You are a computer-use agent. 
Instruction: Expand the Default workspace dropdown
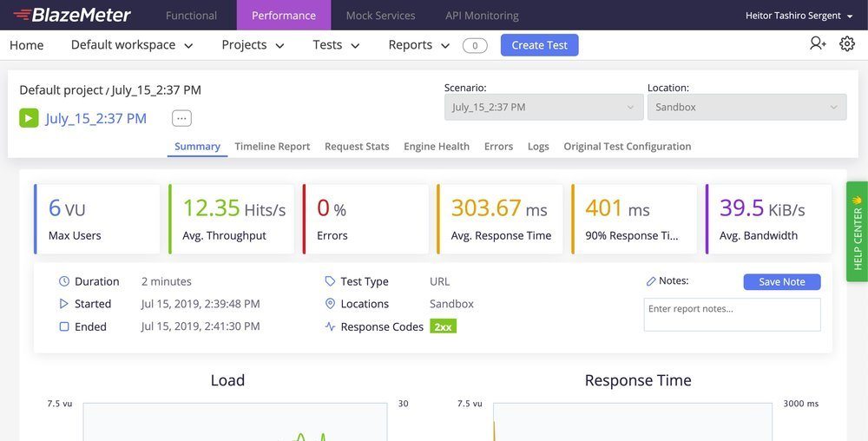tap(132, 45)
